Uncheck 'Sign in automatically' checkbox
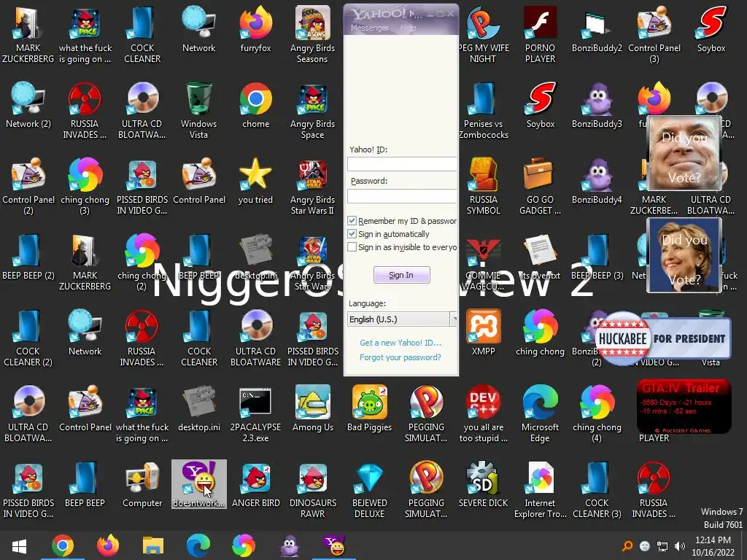 [352, 234]
